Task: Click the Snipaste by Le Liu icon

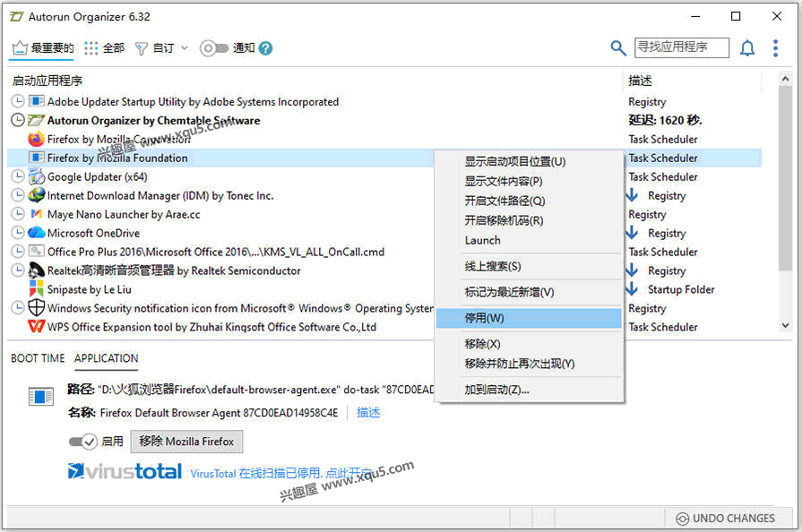Action: (37, 289)
